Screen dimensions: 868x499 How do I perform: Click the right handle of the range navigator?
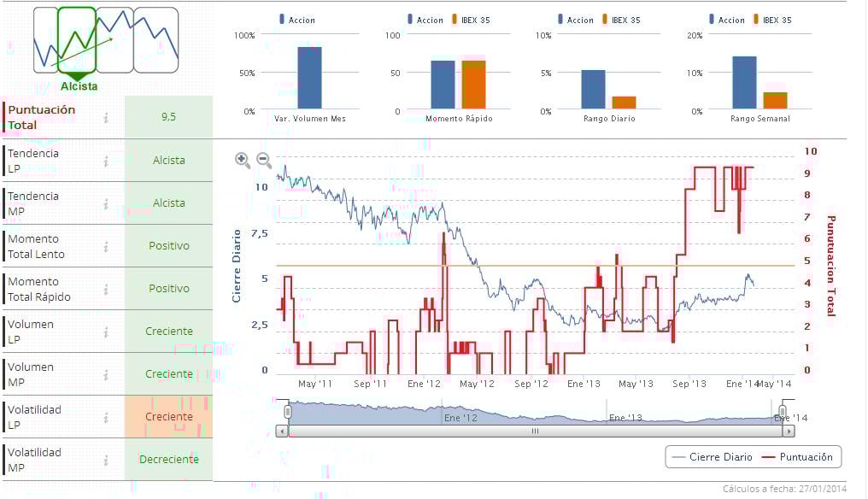(x=783, y=412)
